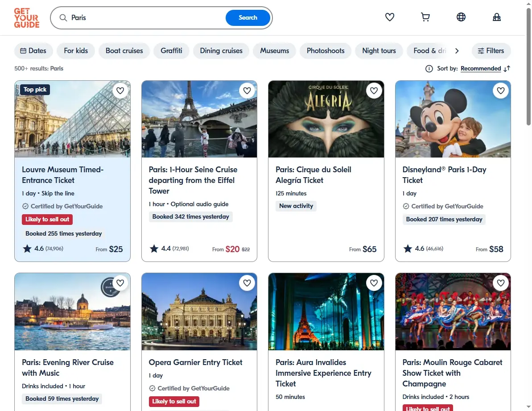Viewport: 532px width, 411px height.
Task: Click '500+ results: Paris' text
Action: [39, 69]
